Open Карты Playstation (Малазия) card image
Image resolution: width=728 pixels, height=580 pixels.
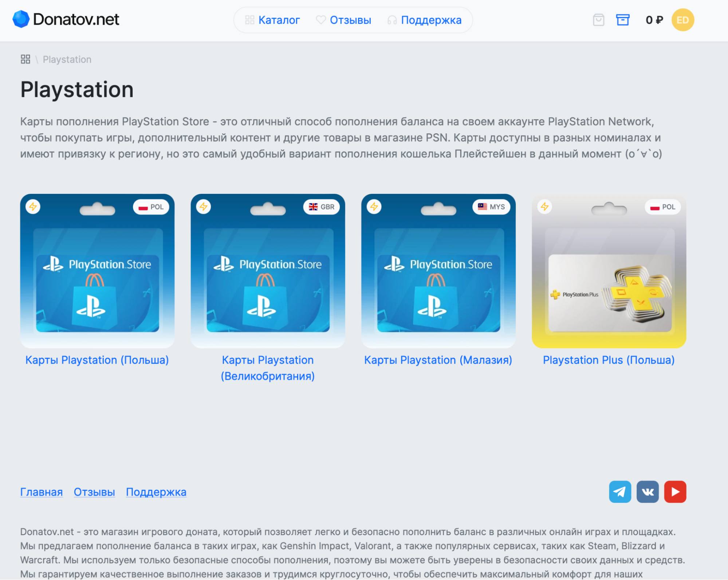438,271
